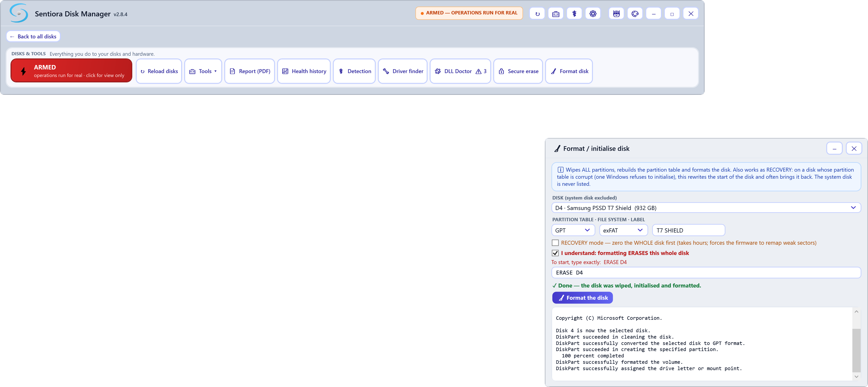This screenshot has height=387, width=868.
Task: Open the toolbox icon in title bar
Action: pyautogui.click(x=556, y=14)
